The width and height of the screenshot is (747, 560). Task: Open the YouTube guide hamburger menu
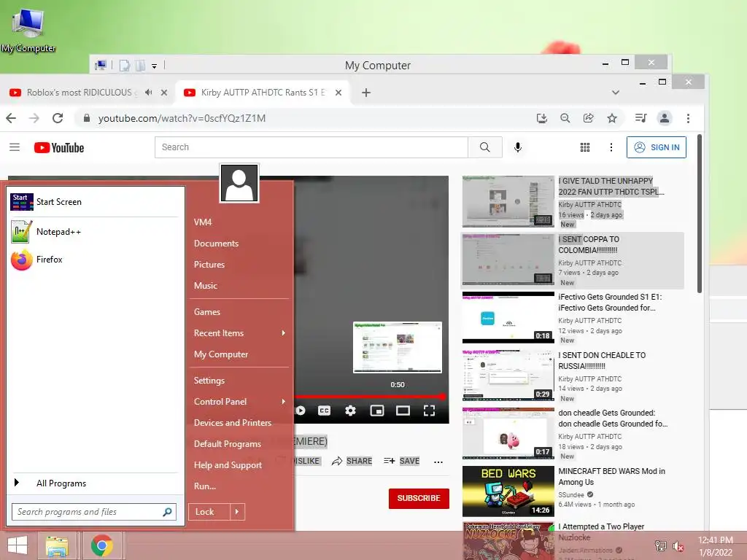(15, 147)
